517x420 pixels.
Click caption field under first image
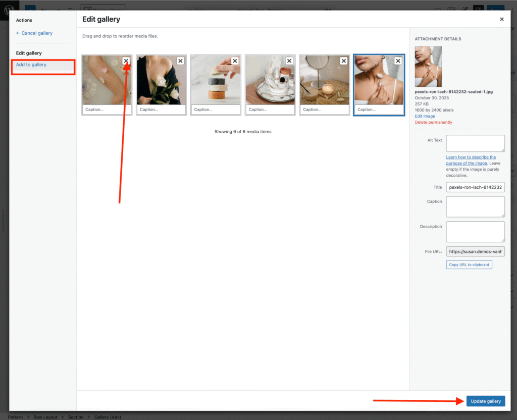[107, 110]
